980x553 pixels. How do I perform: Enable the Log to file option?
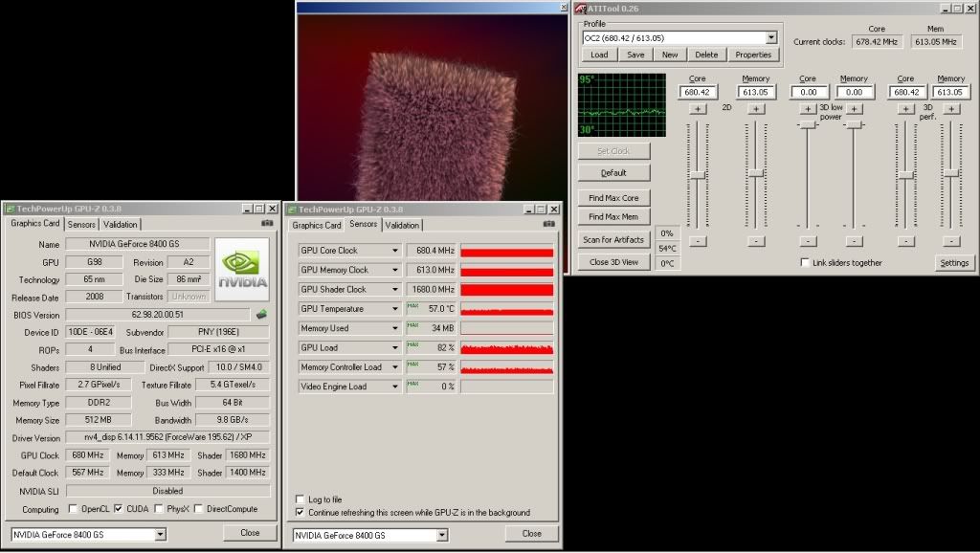tap(300, 499)
